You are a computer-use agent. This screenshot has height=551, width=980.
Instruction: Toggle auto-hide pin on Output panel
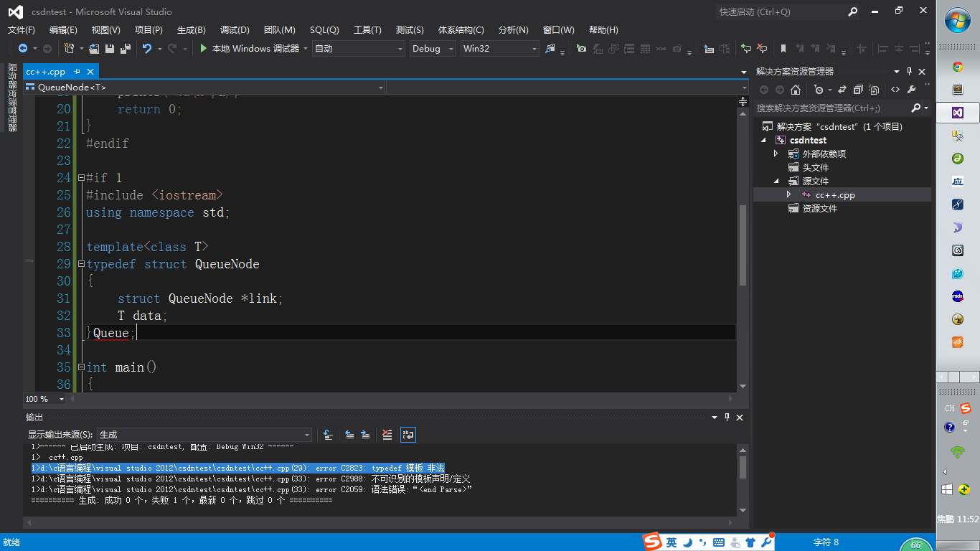[x=727, y=418]
